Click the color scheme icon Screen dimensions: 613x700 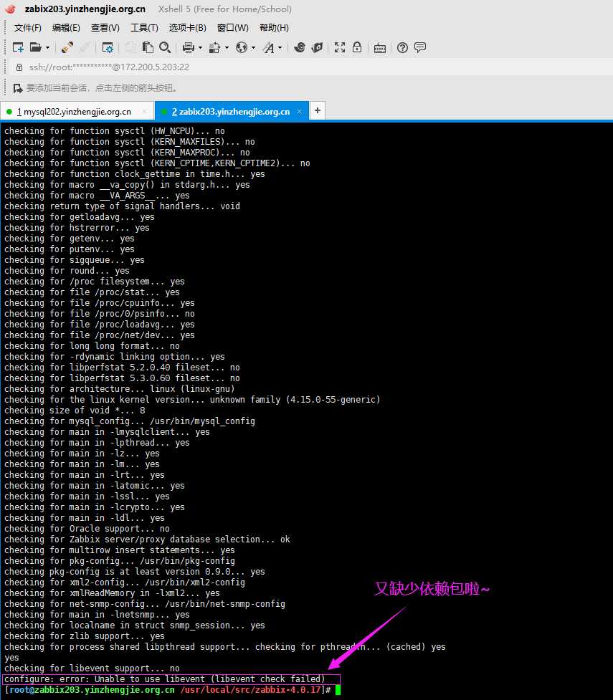[215, 47]
